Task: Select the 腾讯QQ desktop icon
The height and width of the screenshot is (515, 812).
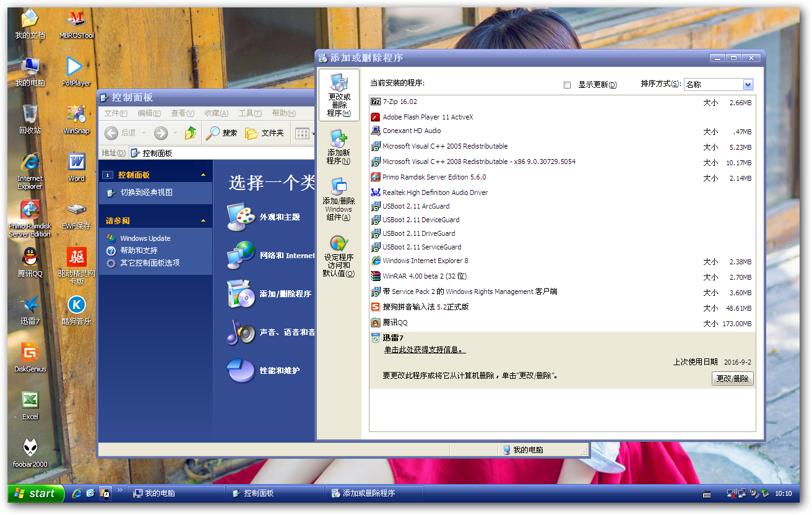Action: pyautogui.click(x=30, y=262)
